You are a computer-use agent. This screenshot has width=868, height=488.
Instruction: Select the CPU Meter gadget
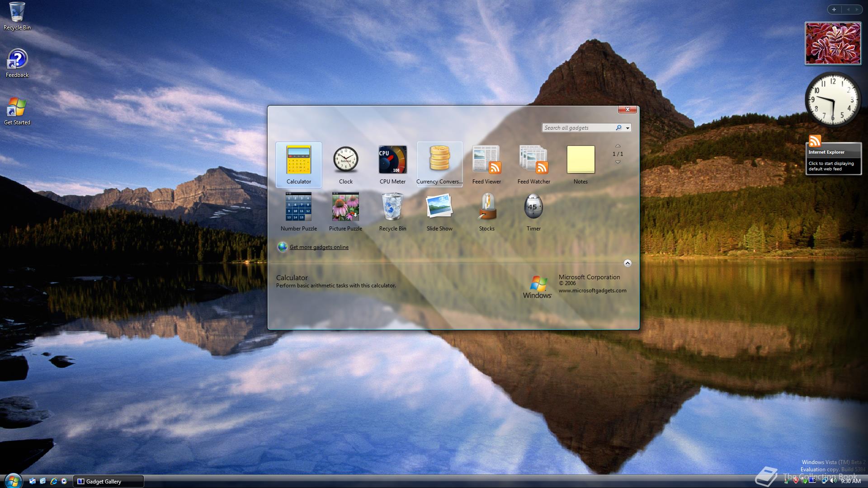pos(392,164)
